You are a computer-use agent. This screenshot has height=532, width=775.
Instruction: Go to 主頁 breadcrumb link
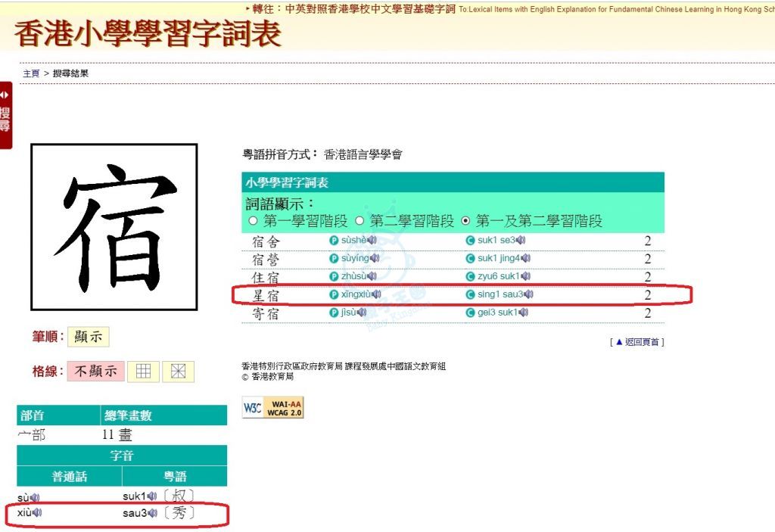(x=31, y=73)
